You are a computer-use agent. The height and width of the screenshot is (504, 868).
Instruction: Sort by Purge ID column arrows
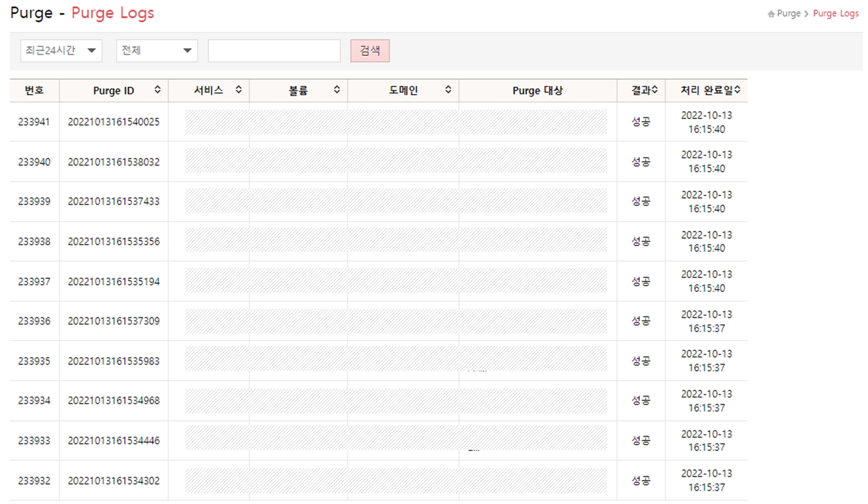coord(157,90)
